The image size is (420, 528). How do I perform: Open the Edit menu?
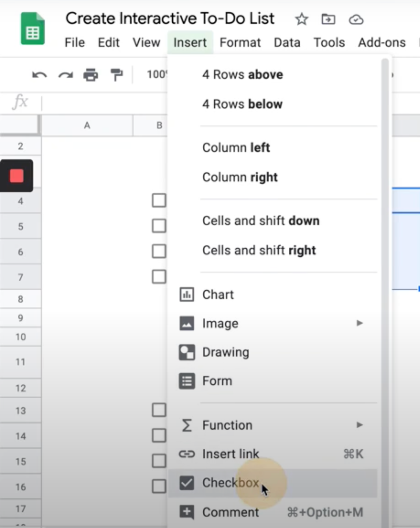click(x=109, y=43)
